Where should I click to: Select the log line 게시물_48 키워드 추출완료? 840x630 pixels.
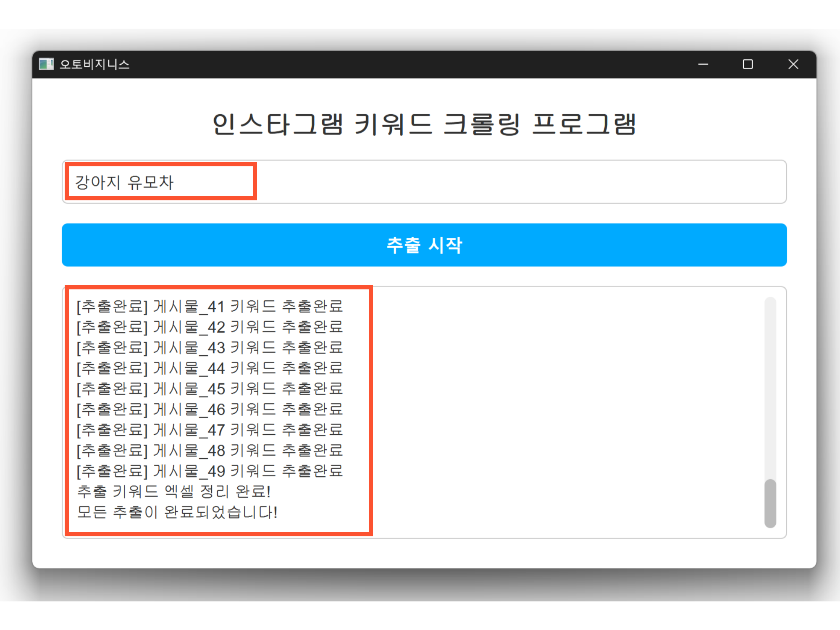tap(210, 451)
